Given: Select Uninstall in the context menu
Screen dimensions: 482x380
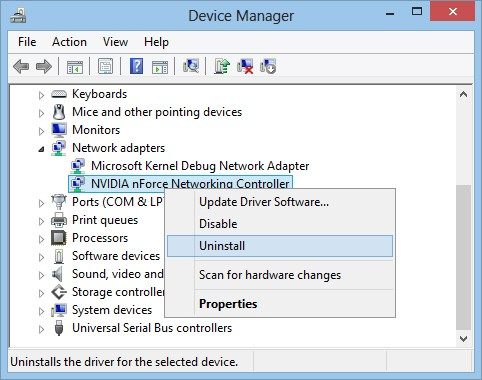Looking at the screenshot, I should click(x=280, y=246).
